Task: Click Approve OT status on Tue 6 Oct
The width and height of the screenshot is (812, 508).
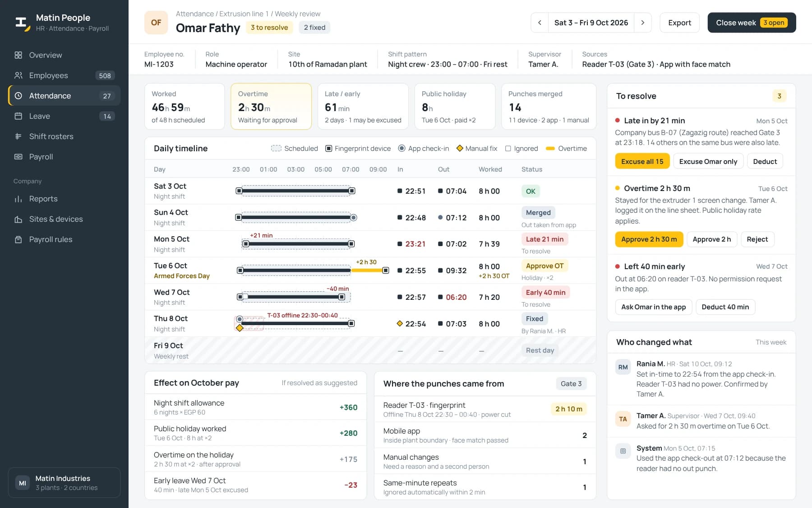Action: coord(544,266)
